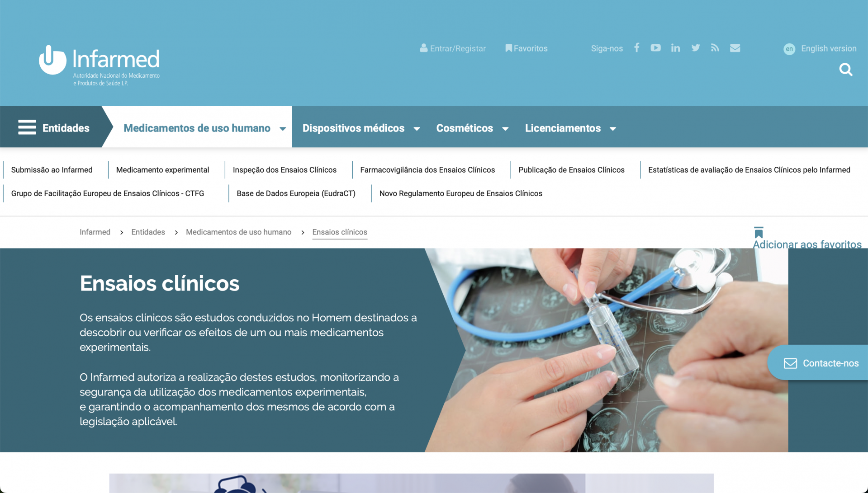Open the Infarmed Facebook page icon
Viewport: 868px width, 493px height.
click(636, 48)
